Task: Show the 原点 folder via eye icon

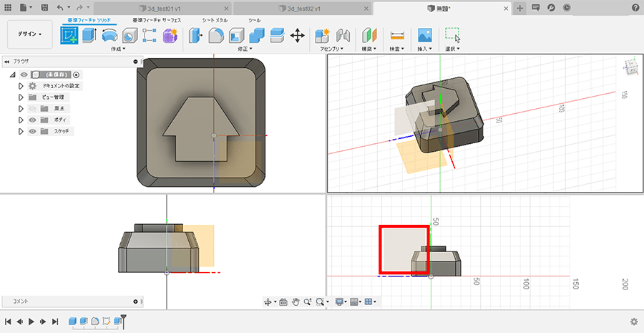Action: tap(33, 108)
